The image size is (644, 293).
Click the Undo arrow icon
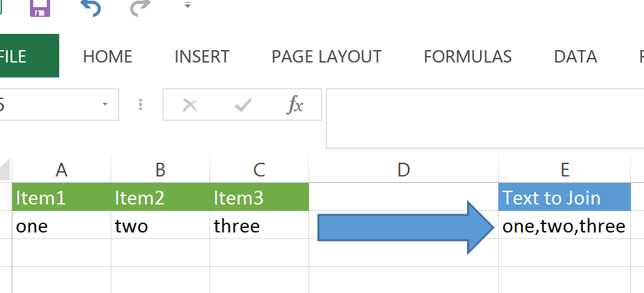click(x=90, y=8)
